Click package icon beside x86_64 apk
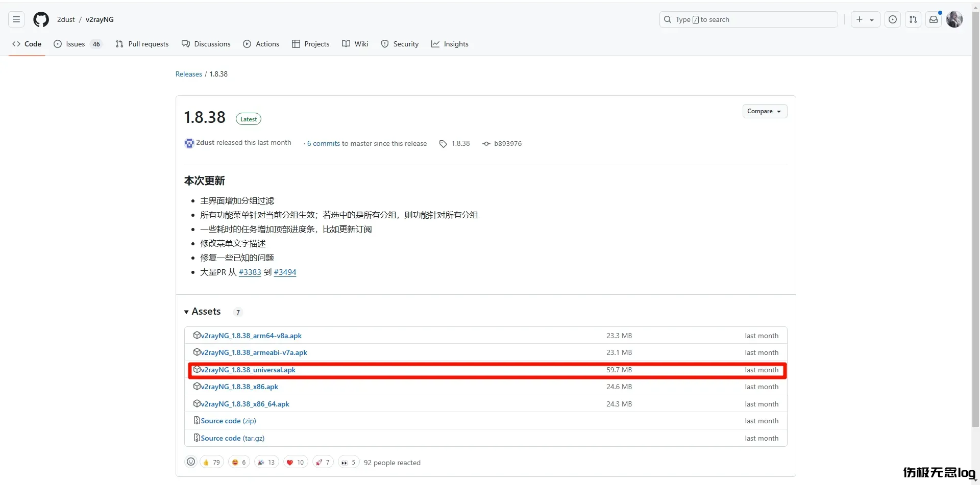This screenshot has height=485, width=980. [197, 403]
